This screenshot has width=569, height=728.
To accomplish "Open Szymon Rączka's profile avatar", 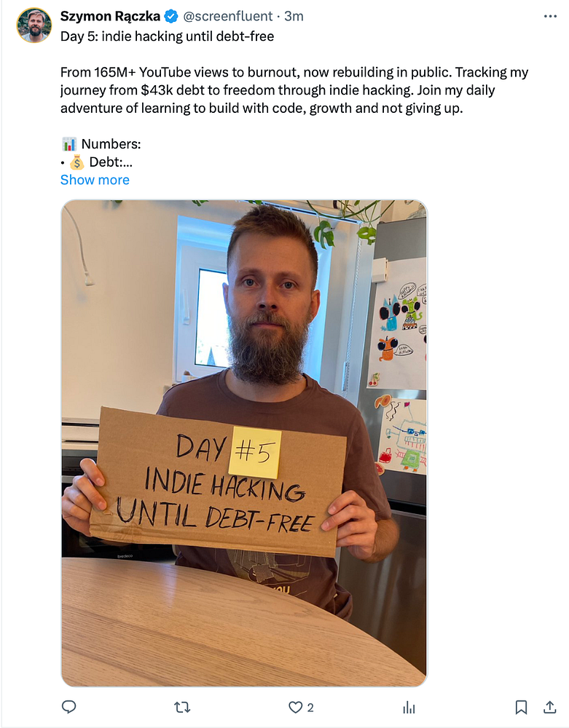I will tap(34, 25).
